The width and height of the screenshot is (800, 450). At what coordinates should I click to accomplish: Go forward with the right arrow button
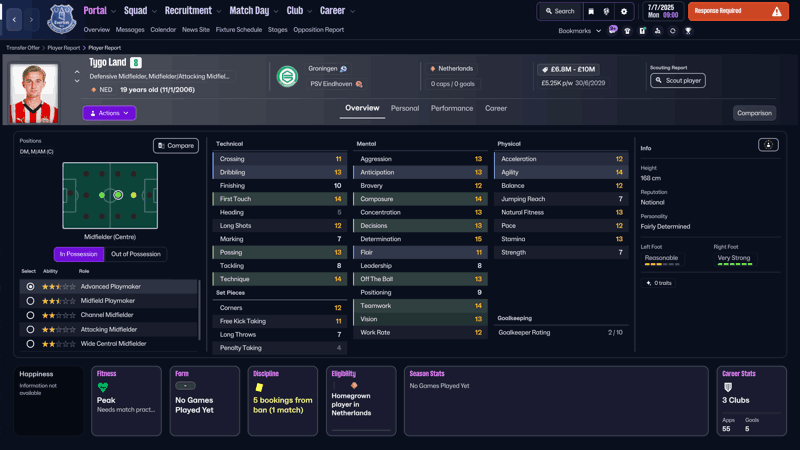pos(31,19)
